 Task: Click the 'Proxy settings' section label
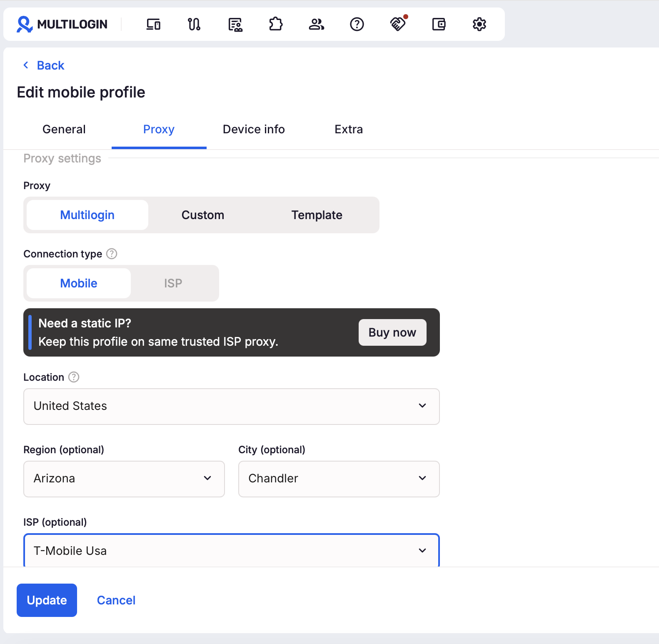point(62,158)
